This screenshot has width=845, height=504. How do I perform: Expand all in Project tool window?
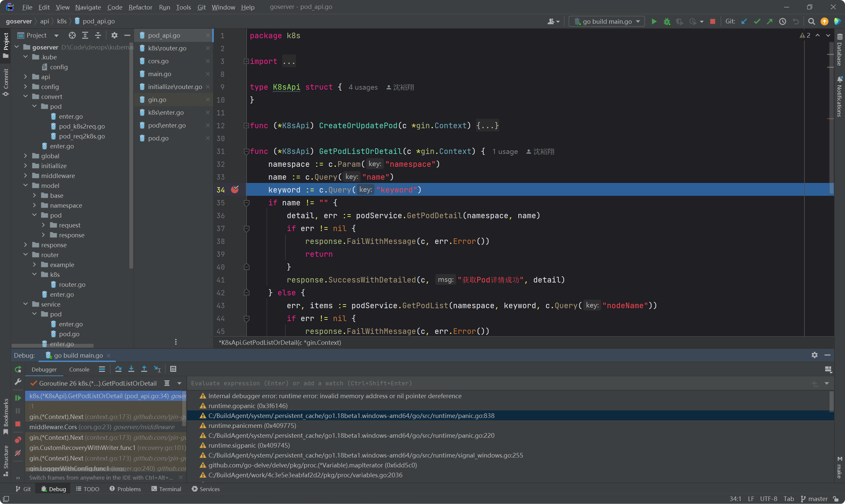[85, 35]
